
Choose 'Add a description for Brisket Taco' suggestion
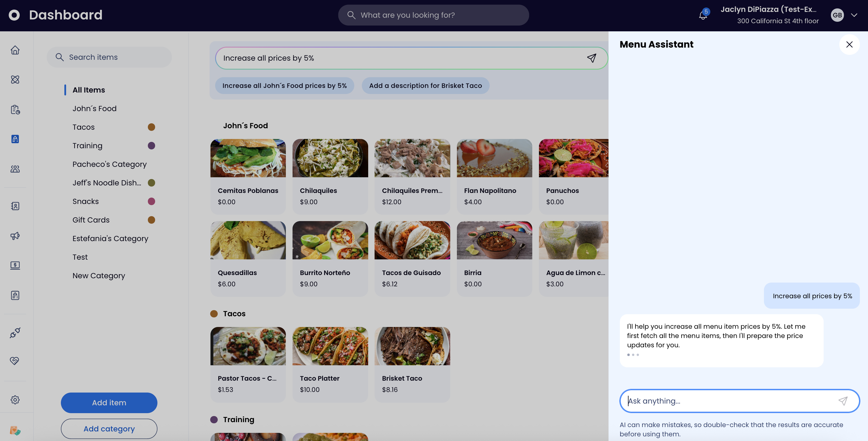(x=425, y=85)
